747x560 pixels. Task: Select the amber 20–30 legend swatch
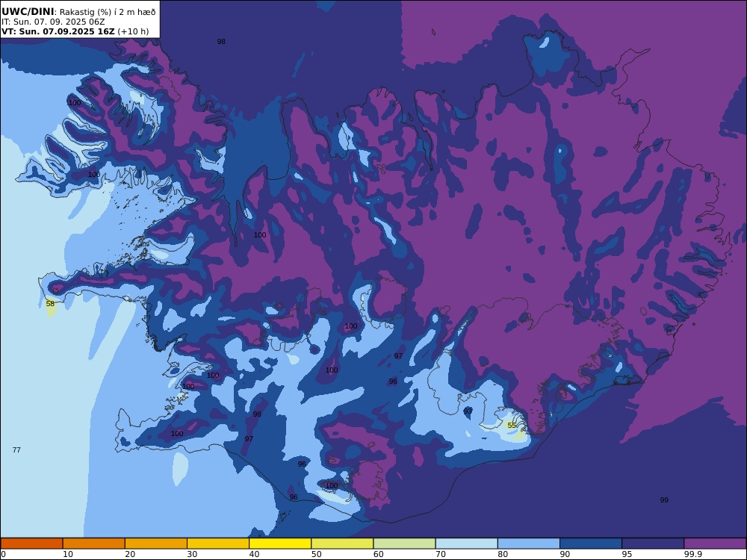(x=156, y=544)
